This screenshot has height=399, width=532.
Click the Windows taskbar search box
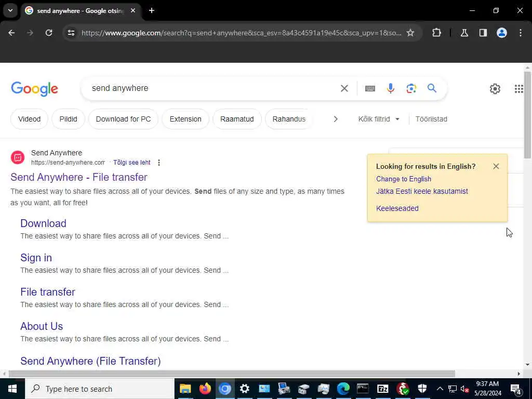click(x=100, y=389)
